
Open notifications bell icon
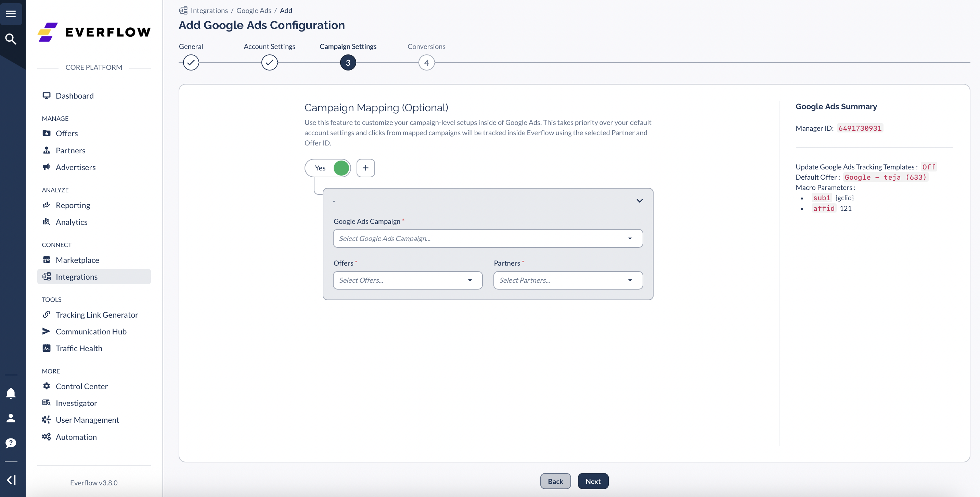click(x=11, y=393)
